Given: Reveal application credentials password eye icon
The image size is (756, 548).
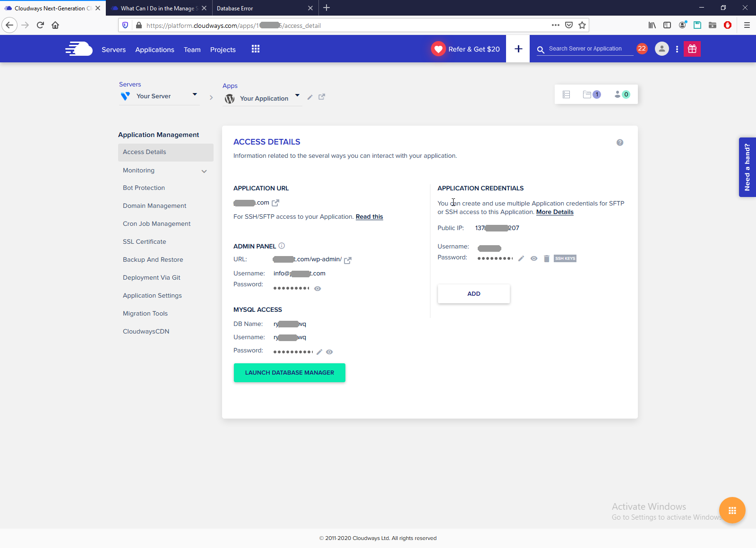Looking at the screenshot, I should 534,258.
